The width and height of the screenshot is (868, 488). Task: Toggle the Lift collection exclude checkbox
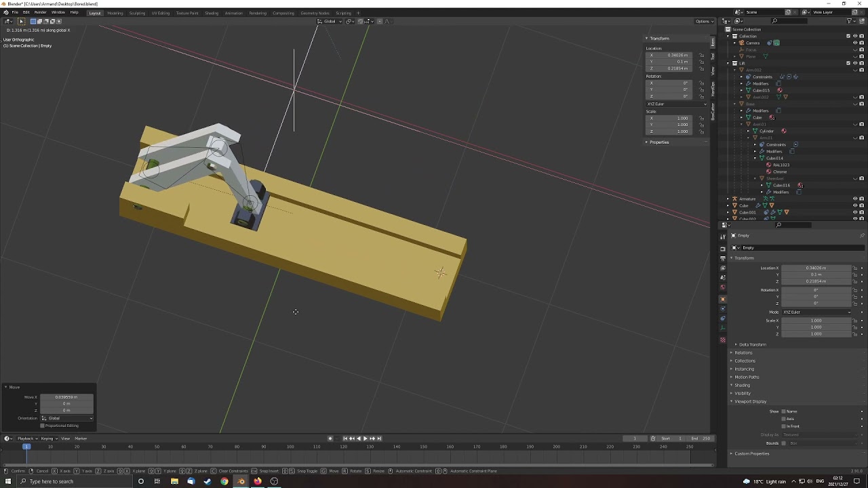click(x=848, y=63)
